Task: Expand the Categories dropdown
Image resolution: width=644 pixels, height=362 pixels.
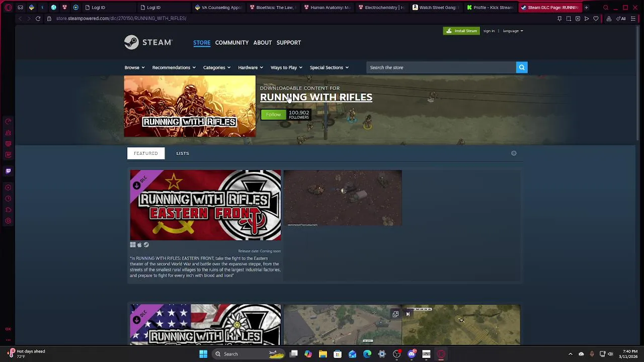Action: 217,67
